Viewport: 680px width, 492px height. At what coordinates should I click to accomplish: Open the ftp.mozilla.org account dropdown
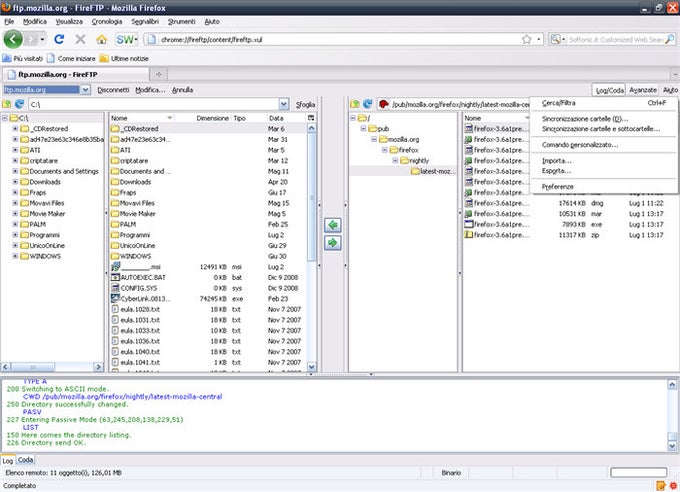(85, 90)
